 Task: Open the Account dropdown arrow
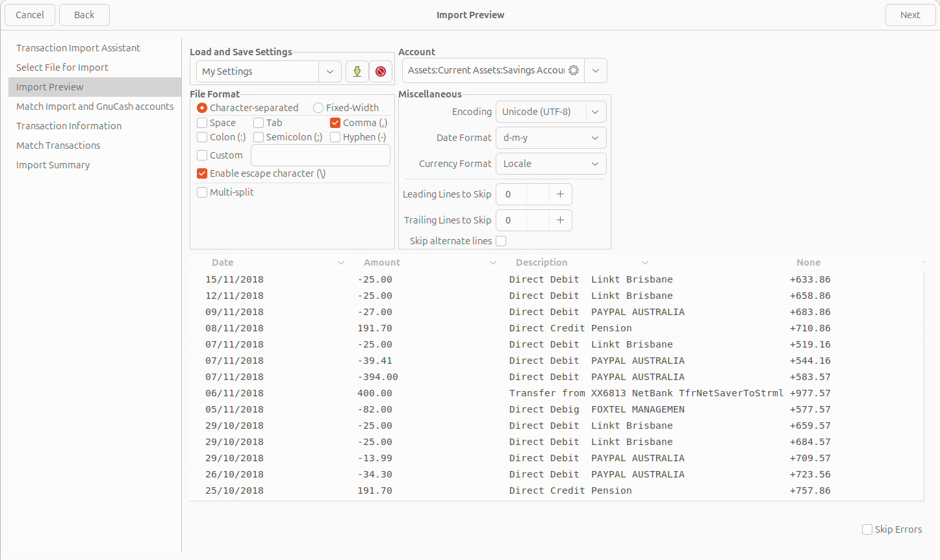click(x=596, y=70)
